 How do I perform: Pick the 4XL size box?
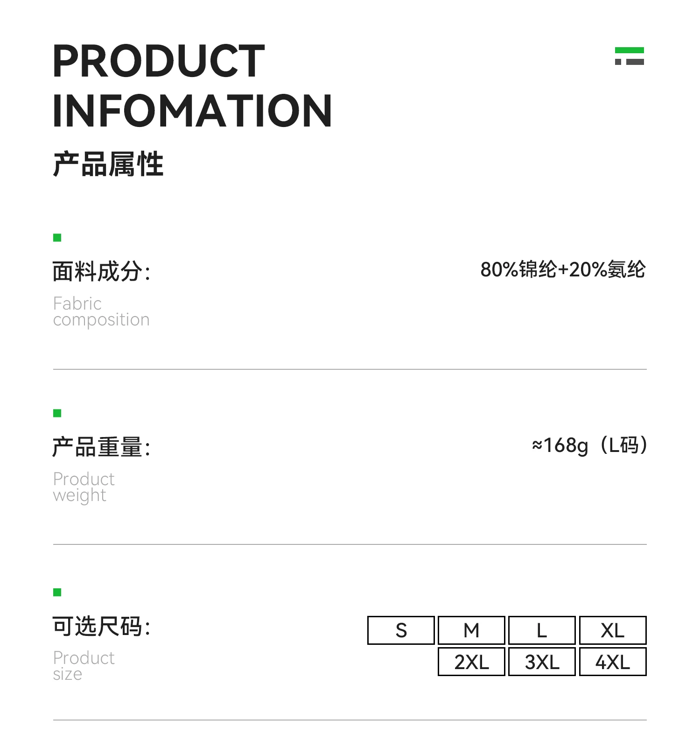pos(612,662)
